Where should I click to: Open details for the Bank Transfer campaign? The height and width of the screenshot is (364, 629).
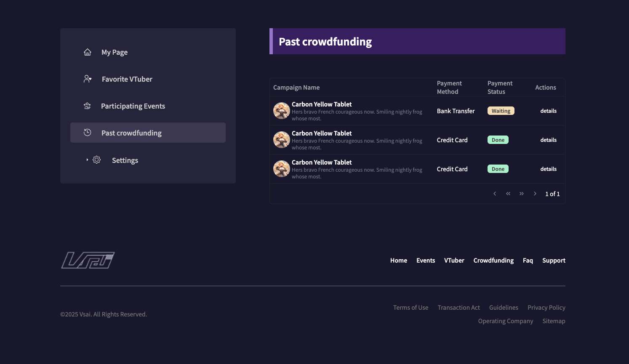point(548,111)
